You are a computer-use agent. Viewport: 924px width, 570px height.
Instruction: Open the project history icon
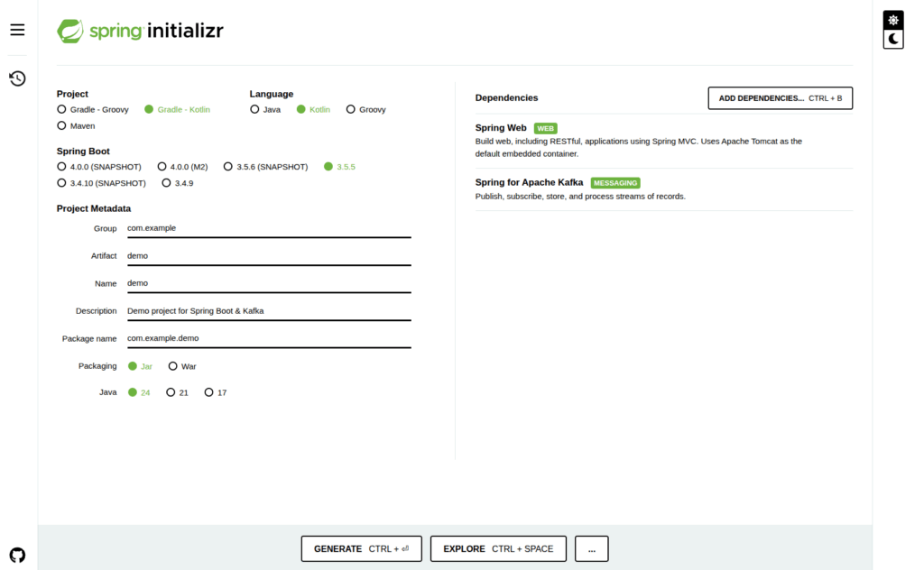[17, 78]
